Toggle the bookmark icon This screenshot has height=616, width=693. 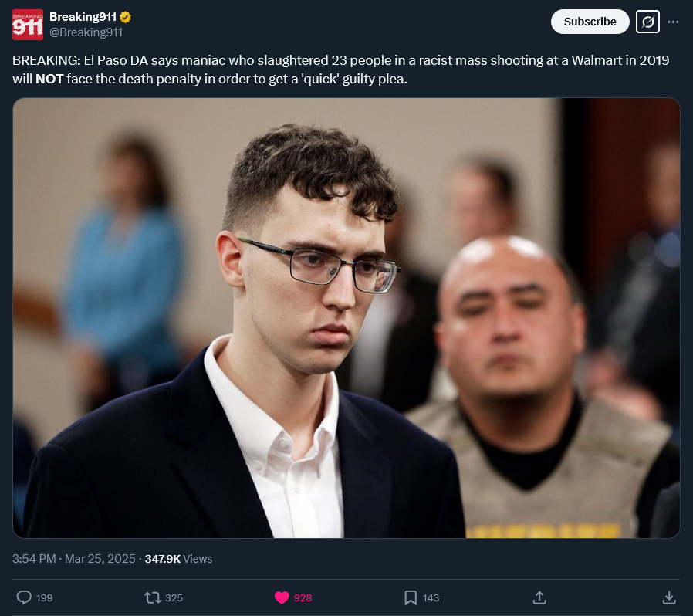[411, 598]
